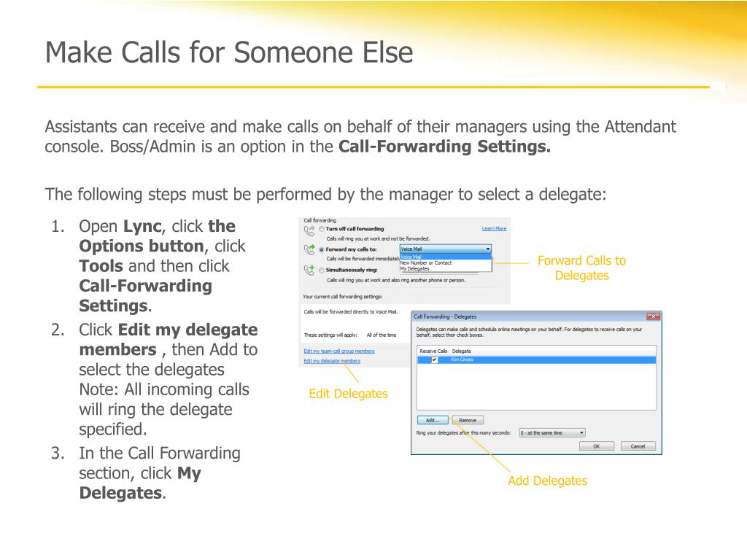Viewport: 747px width, 560px height.
Task: Click the Forward my calls phone icon
Action: click(309, 249)
